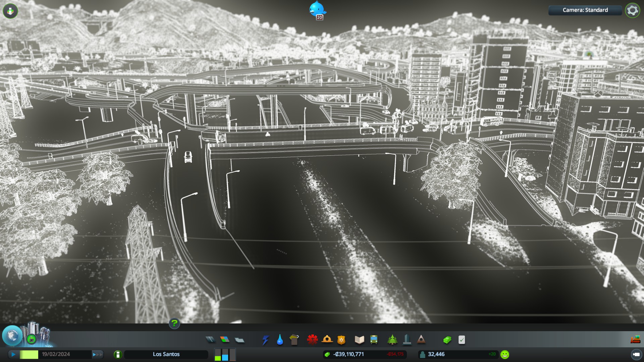Change simulation speed with fast-forward arrows
Image resolution: width=644 pixels, height=362 pixels.
(97, 354)
